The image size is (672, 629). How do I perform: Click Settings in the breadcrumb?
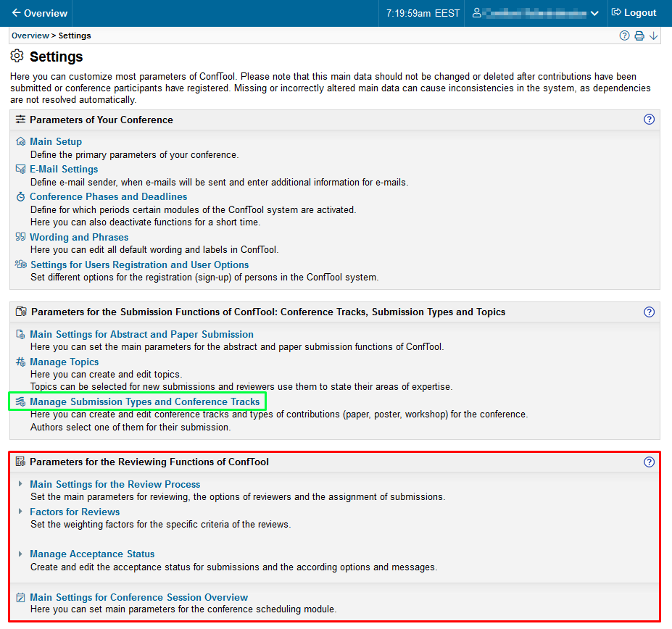click(x=75, y=36)
